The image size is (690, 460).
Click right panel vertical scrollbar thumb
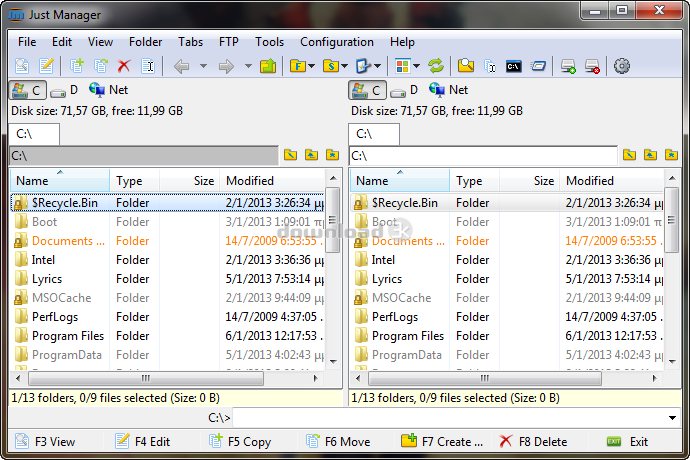tap(671, 220)
